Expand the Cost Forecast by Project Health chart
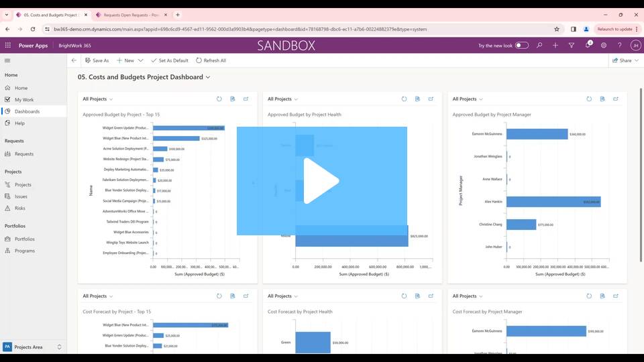This screenshot has width=644, height=362. click(431, 296)
